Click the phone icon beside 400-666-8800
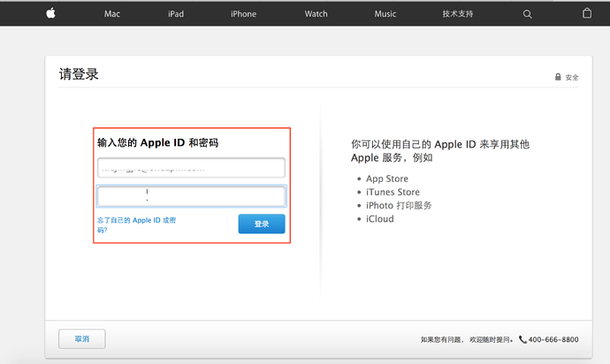The height and width of the screenshot is (364, 610). pyautogui.click(x=522, y=339)
